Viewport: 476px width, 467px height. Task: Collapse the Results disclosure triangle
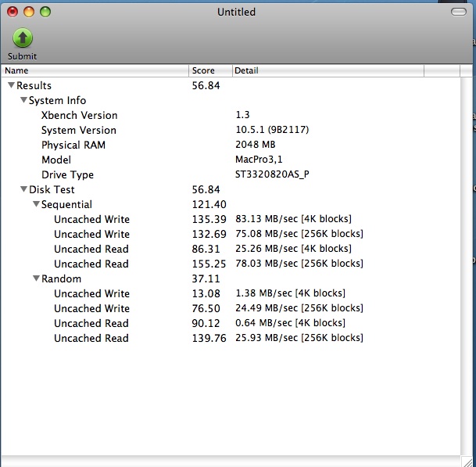11,85
